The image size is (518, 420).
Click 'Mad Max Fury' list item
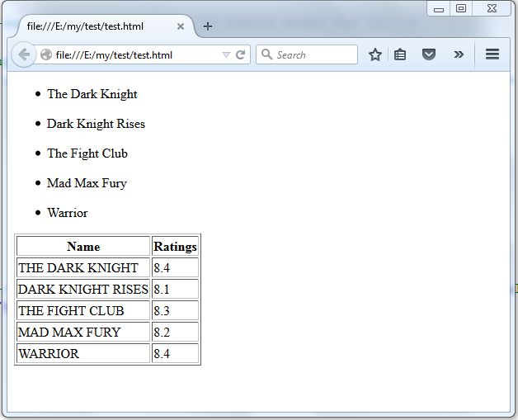(87, 183)
